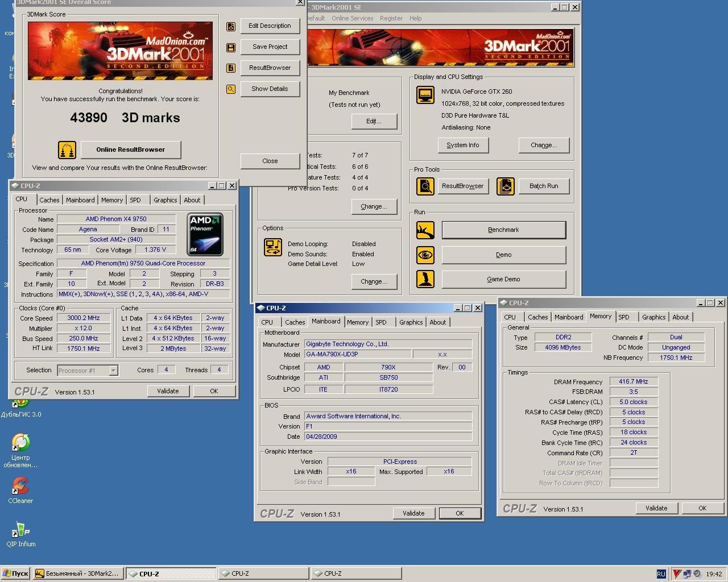Click the Batch Run icon

click(505, 186)
